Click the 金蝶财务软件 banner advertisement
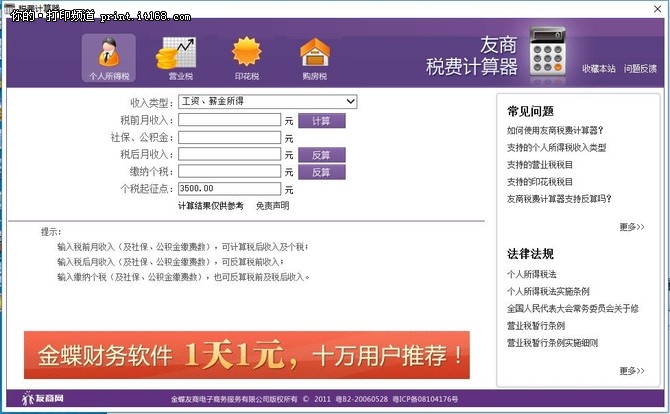 click(x=247, y=355)
